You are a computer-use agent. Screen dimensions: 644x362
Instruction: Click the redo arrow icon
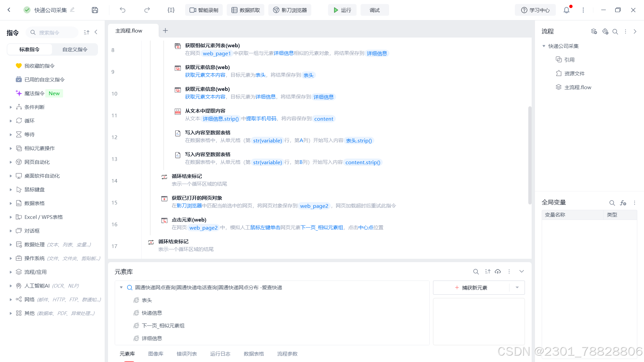pyautogui.click(x=147, y=10)
